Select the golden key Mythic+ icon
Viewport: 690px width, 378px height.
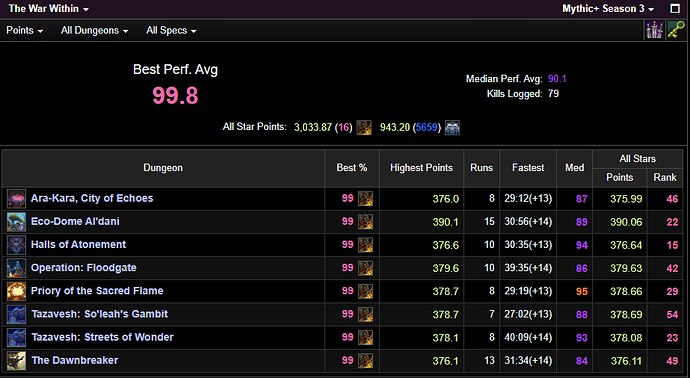pyautogui.click(x=675, y=30)
